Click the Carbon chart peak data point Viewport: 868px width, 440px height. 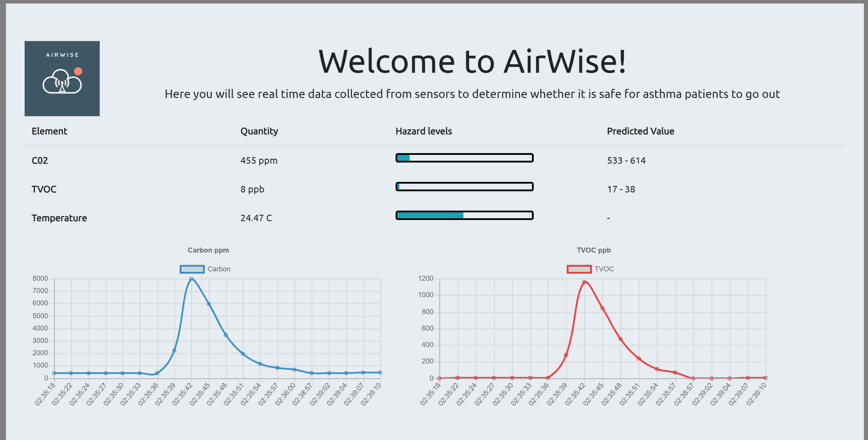tap(191, 279)
